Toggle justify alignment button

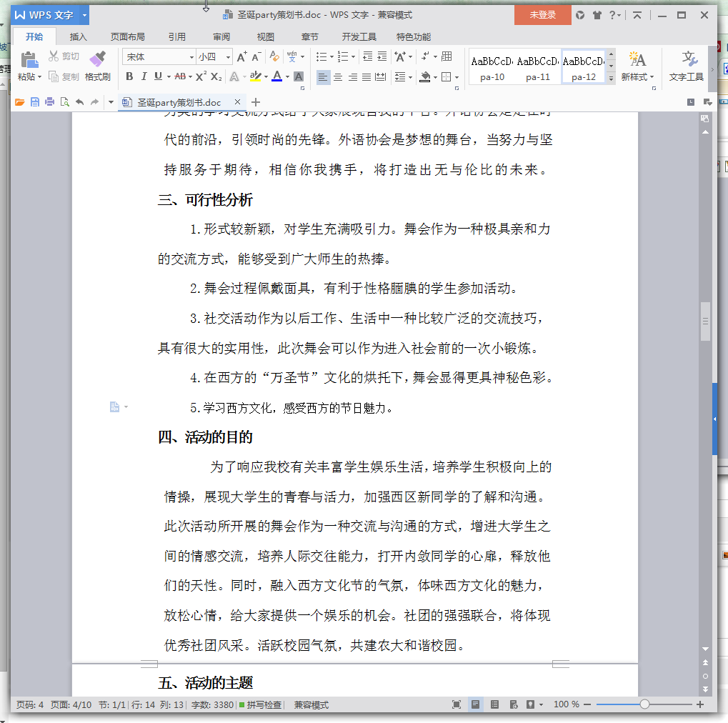click(x=367, y=76)
